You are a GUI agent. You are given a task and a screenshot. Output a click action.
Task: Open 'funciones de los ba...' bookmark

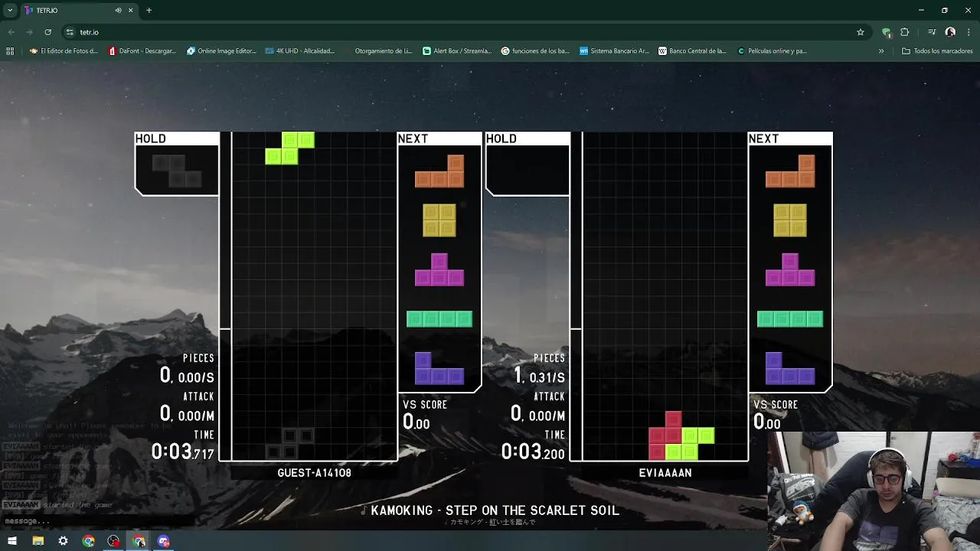[x=535, y=51]
